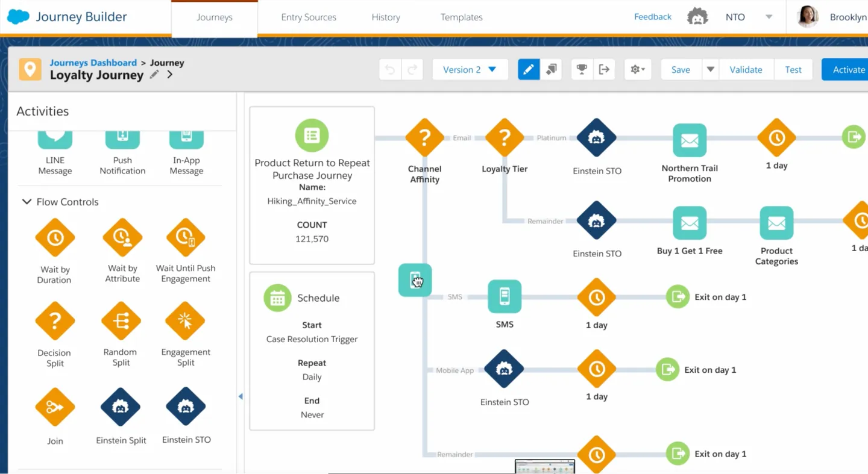Select the Decision Split activity icon

[x=55, y=321]
